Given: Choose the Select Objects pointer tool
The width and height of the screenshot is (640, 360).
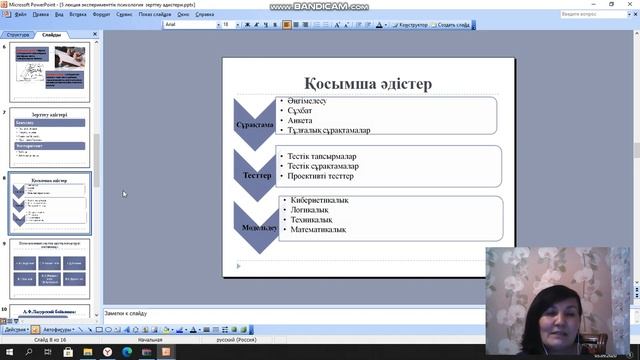Looking at the screenshot, I should [x=36, y=329].
